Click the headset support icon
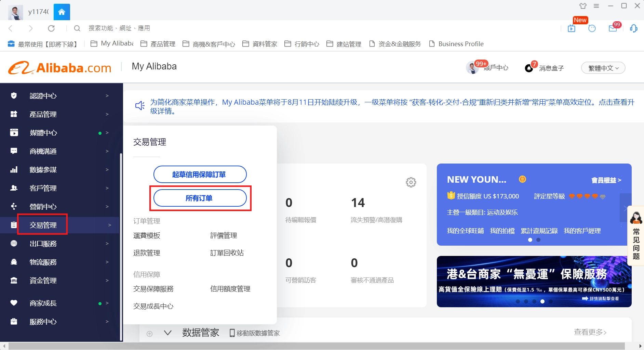The height and width of the screenshot is (350, 644). (x=634, y=28)
